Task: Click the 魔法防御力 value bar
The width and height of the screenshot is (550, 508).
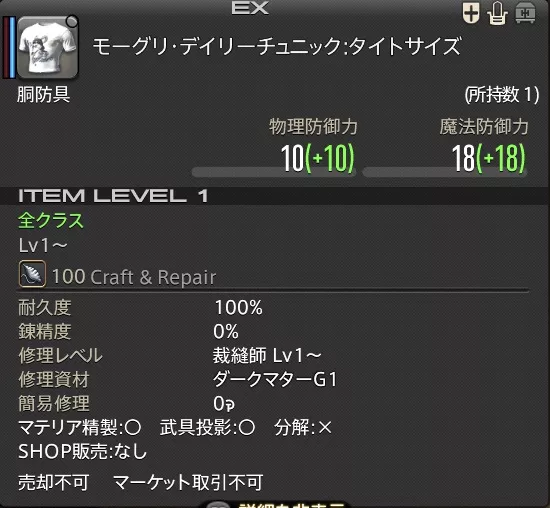Action: click(445, 172)
